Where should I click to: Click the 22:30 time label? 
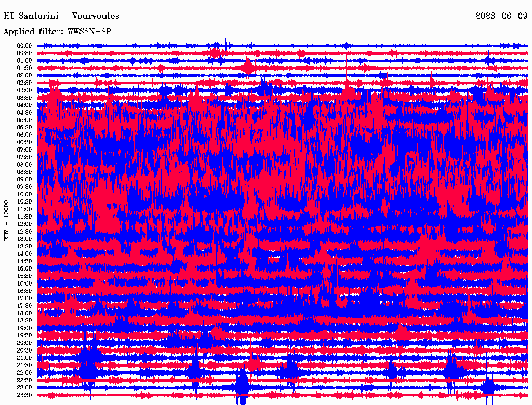(x=24, y=380)
